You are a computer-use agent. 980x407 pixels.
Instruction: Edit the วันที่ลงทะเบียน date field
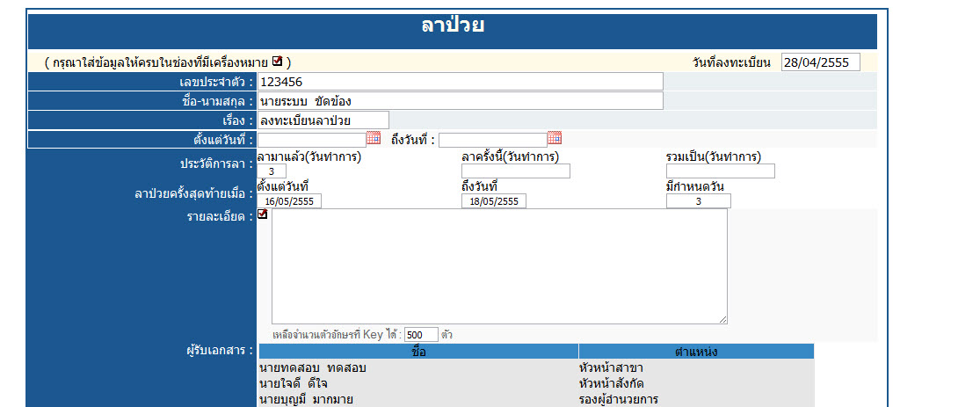tap(821, 62)
